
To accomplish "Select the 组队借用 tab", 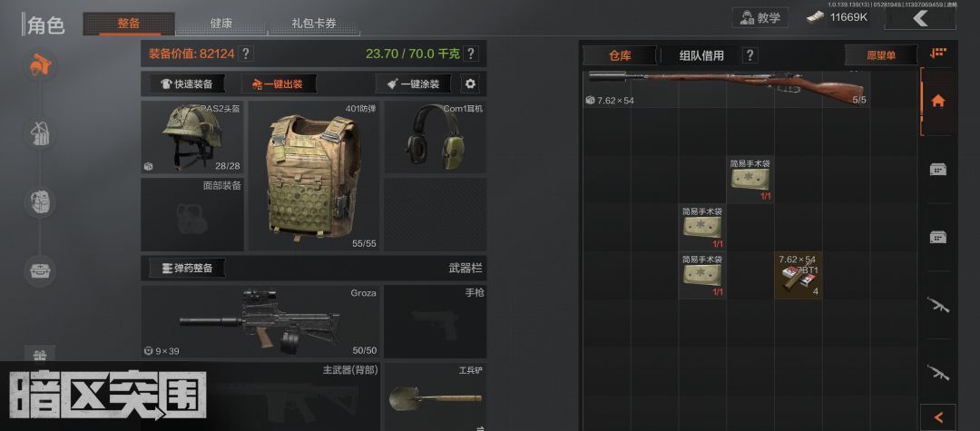I will click(x=701, y=55).
